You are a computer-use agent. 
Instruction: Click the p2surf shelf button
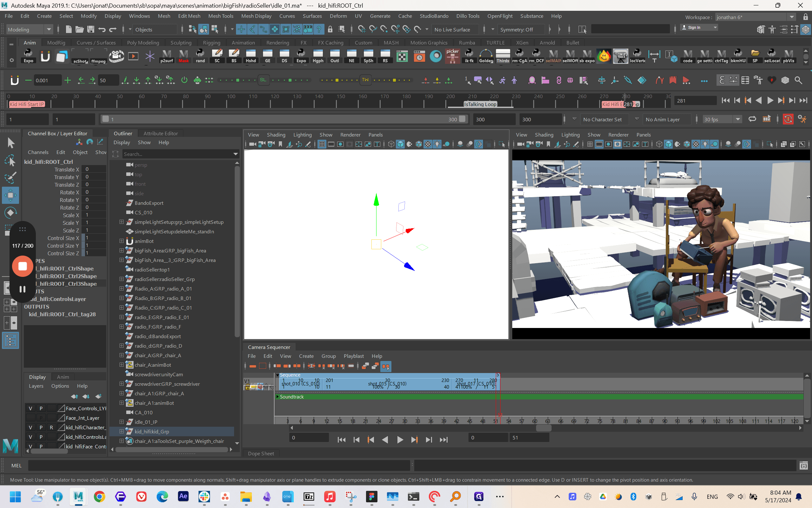pos(167,56)
